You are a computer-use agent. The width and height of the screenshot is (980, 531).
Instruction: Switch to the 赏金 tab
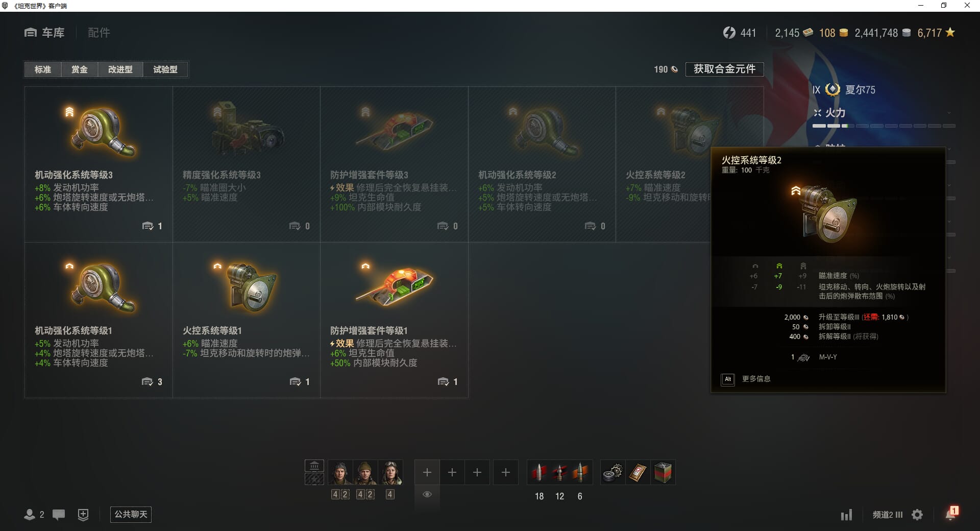(79, 69)
